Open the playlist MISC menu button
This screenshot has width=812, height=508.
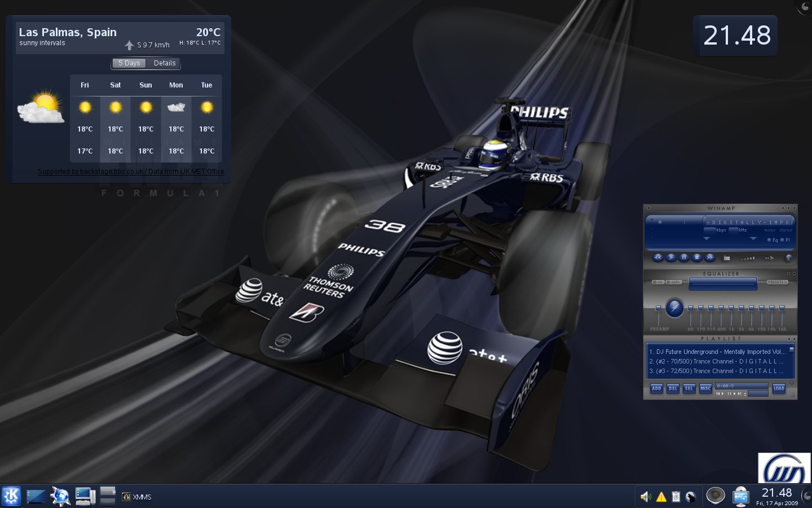pos(705,388)
